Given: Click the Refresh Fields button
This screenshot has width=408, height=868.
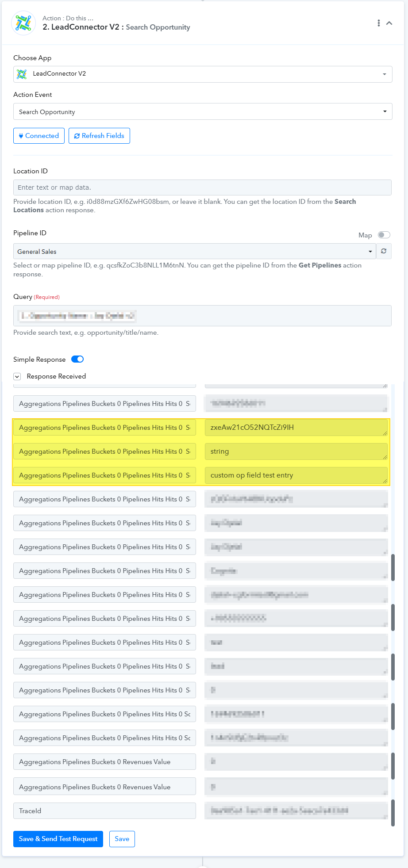Looking at the screenshot, I should (x=99, y=136).
